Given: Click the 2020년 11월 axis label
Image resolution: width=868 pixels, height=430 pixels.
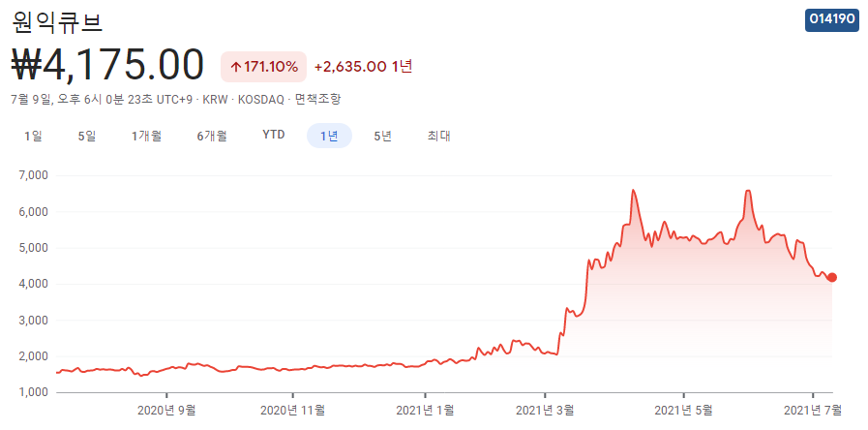Looking at the screenshot, I should pos(292,411).
